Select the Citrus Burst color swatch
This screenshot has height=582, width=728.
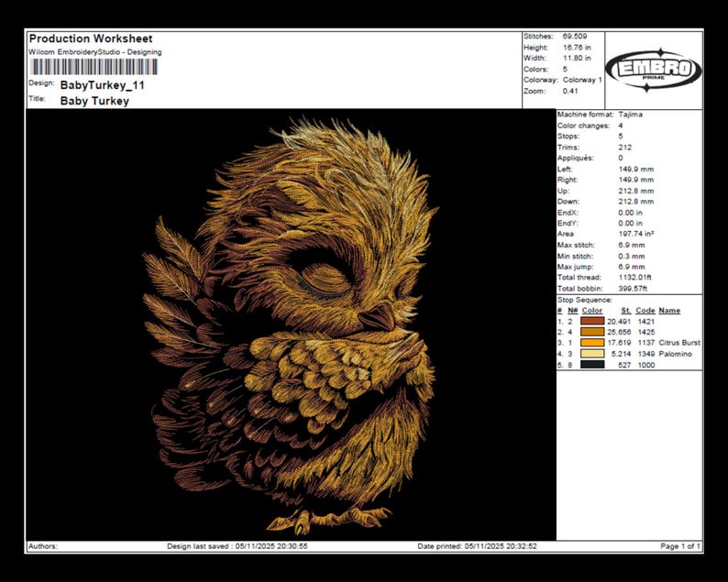[592, 343]
